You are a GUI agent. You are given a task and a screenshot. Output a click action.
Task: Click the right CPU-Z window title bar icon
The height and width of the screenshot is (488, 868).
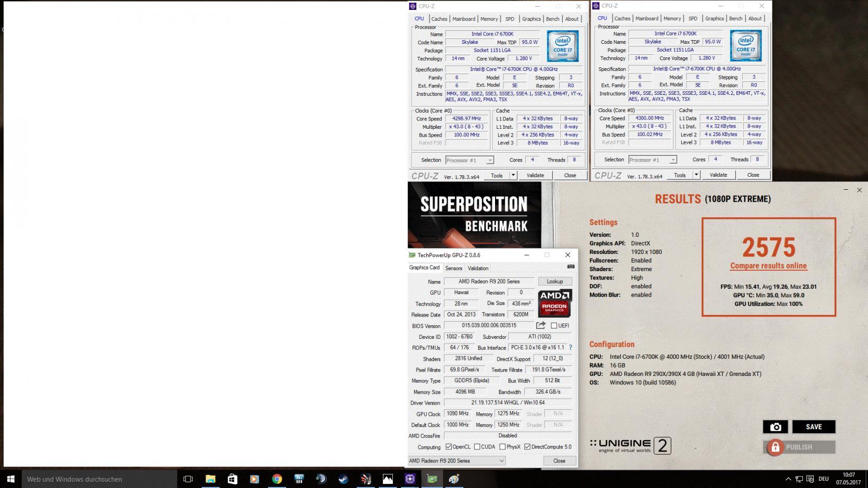(596, 6)
